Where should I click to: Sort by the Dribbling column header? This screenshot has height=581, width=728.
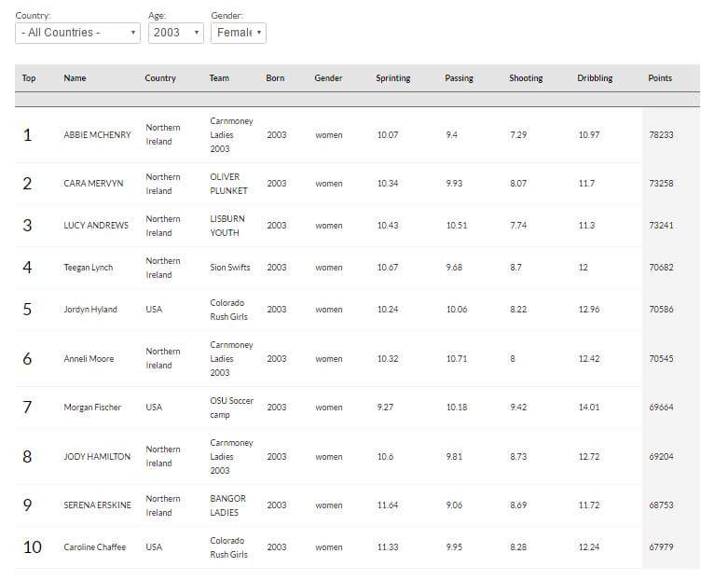pyautogui.click(x=595, y=78)
